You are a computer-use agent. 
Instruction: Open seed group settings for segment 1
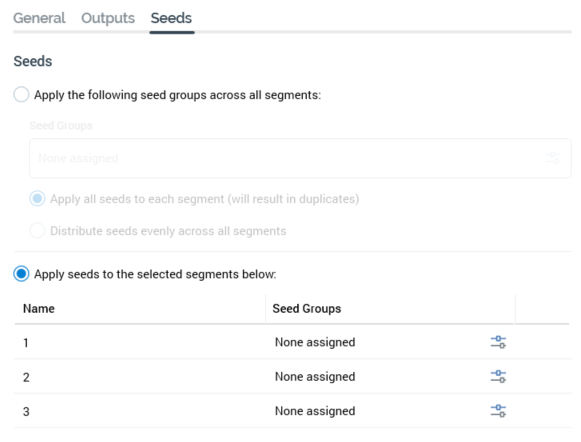(498, 342)
